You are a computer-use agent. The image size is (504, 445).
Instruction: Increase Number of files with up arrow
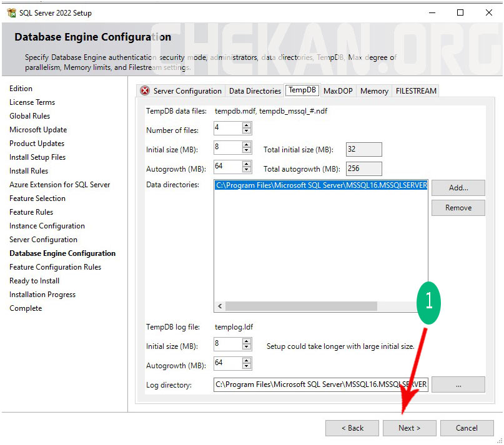click(x=247, y=125)
